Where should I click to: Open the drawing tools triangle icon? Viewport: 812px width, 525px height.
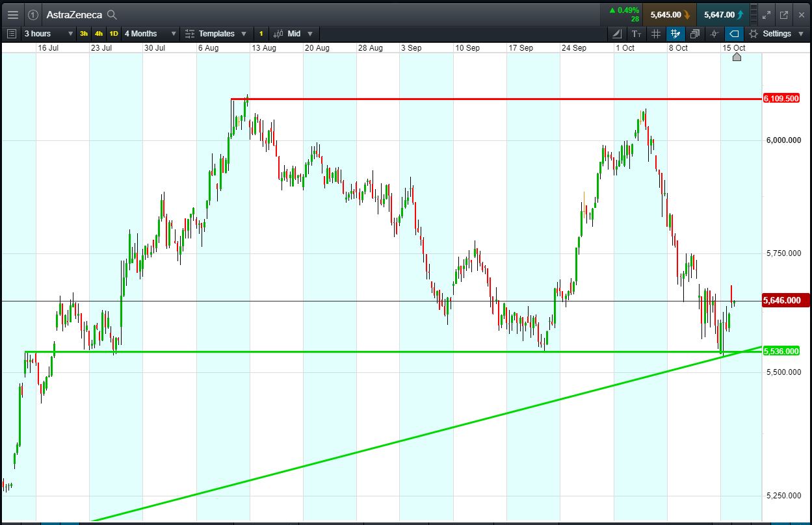coord(616,34)
